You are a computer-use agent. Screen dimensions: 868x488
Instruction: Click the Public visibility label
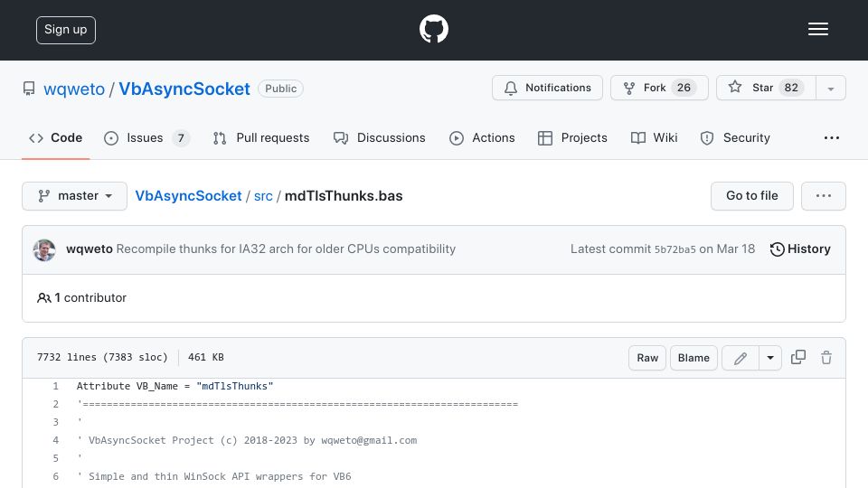280,89
